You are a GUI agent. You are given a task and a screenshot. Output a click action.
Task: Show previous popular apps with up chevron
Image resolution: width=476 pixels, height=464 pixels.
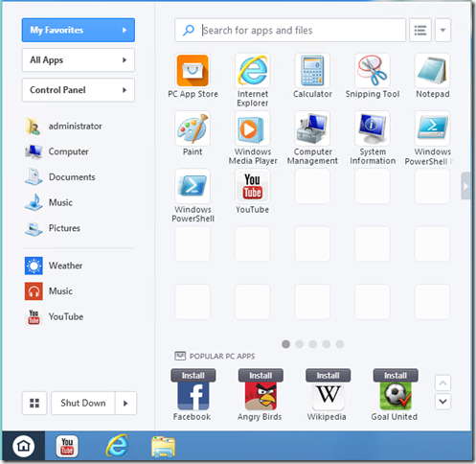pyautogui.click(x=442, y=383)
